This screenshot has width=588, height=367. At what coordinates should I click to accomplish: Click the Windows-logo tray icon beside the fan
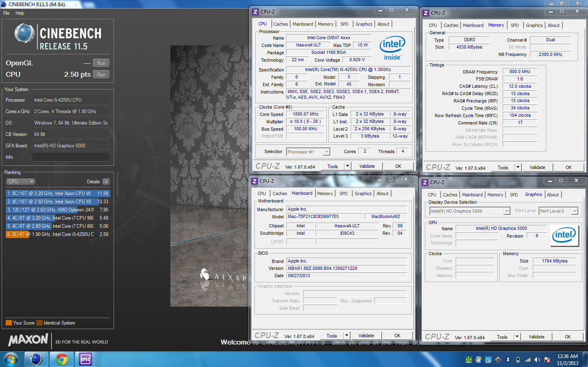[478, 360]
